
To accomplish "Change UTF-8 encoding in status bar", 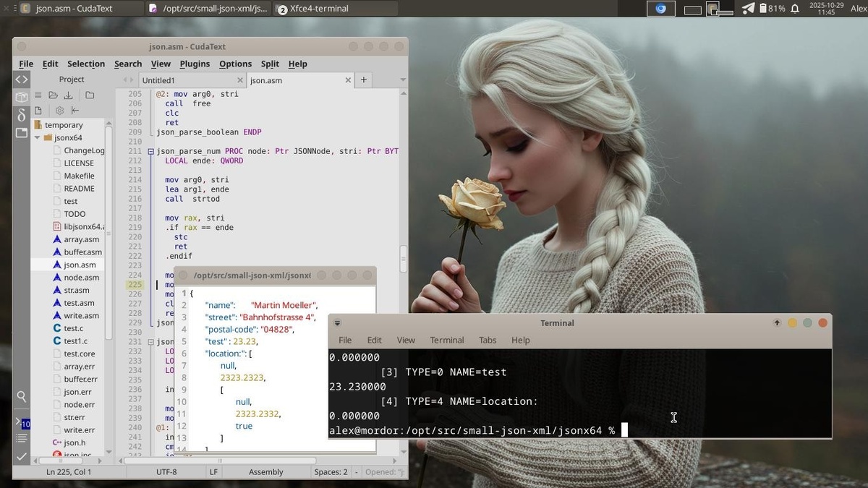I will (x=166, y=471).
